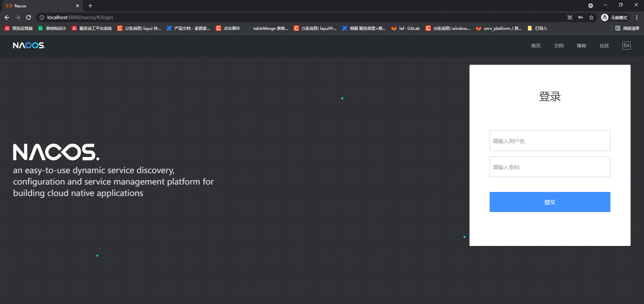644x304 pixels.
Task: Close the Nacos browser tab
Action: pos(78,6)
